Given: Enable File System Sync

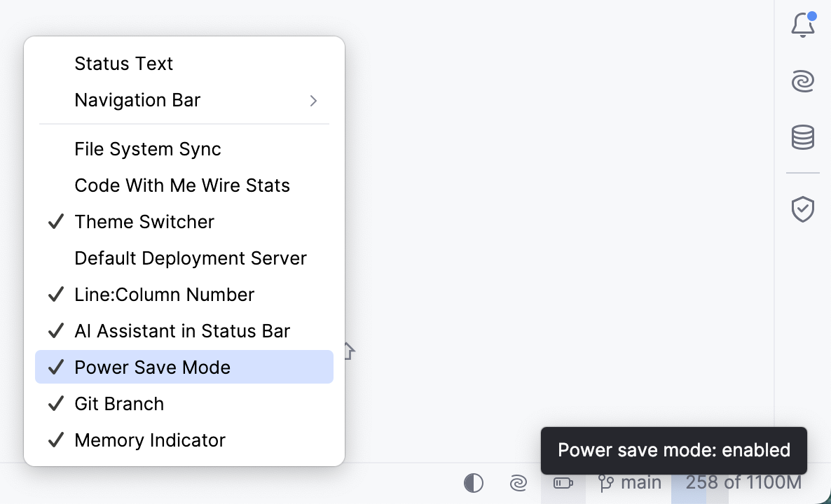Looking at the screenshot, I should click(147, 148).
